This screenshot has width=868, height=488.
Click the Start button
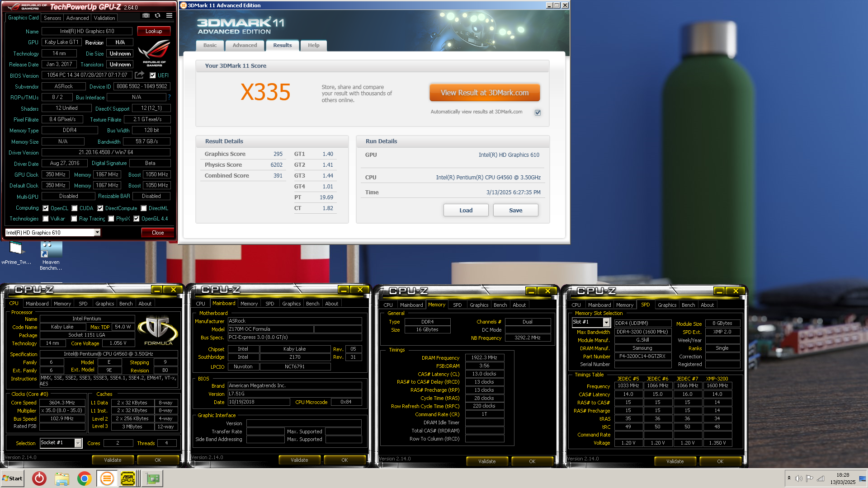tap(12, 478)
